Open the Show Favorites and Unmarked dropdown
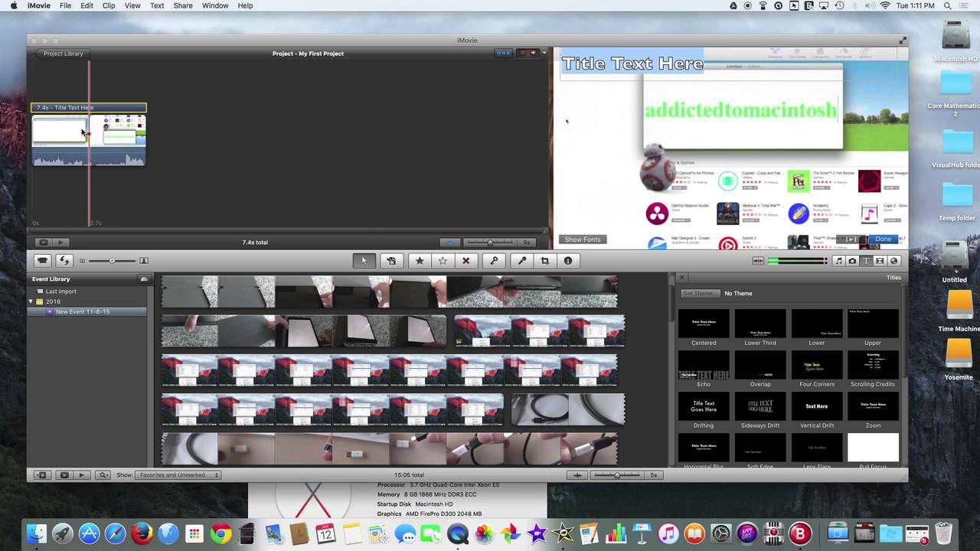The height and width of the screenshot is (551, 980). [179, 475]
